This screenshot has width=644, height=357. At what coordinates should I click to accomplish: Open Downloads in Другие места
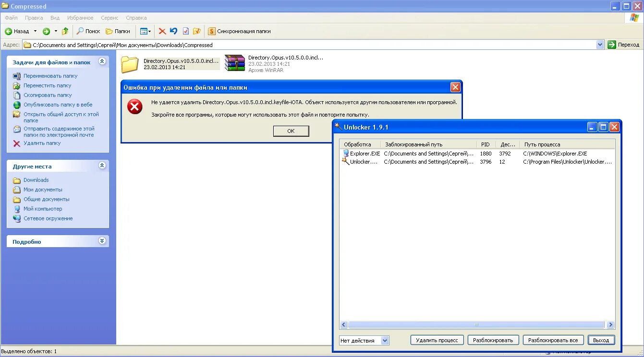(x=36, y=180)
